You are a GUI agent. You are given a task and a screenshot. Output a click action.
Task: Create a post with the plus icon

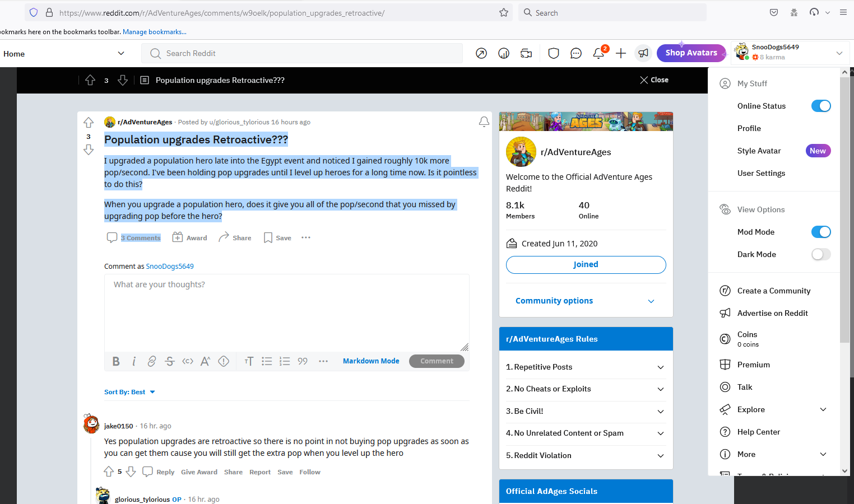pos(620,53)
